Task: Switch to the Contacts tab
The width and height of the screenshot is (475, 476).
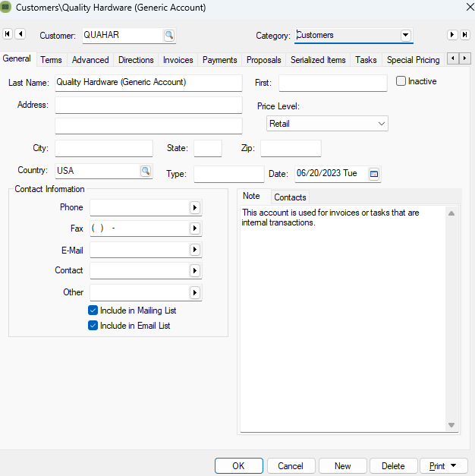Action: pos(290,197)
